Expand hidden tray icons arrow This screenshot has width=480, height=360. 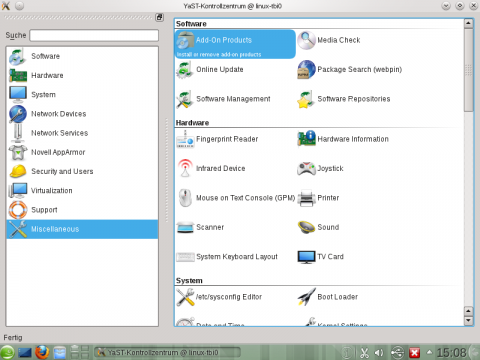pyautogui.click(x=429, y=352)
